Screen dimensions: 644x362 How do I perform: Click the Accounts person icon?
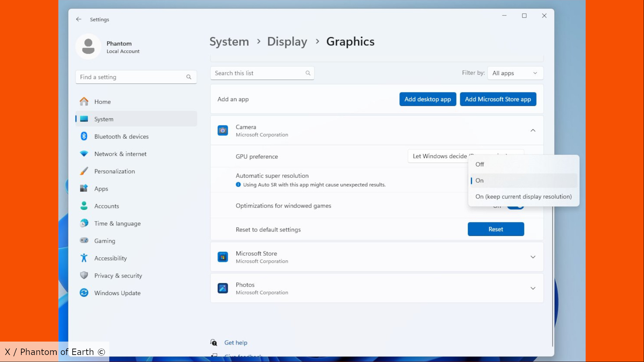click(84, 206)
